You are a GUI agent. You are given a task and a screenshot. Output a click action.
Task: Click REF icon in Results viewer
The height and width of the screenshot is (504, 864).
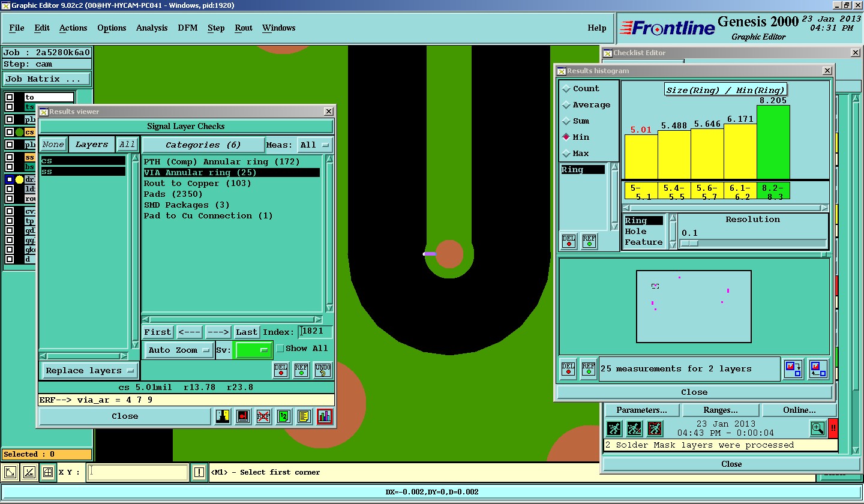click(x=302, y=370)
